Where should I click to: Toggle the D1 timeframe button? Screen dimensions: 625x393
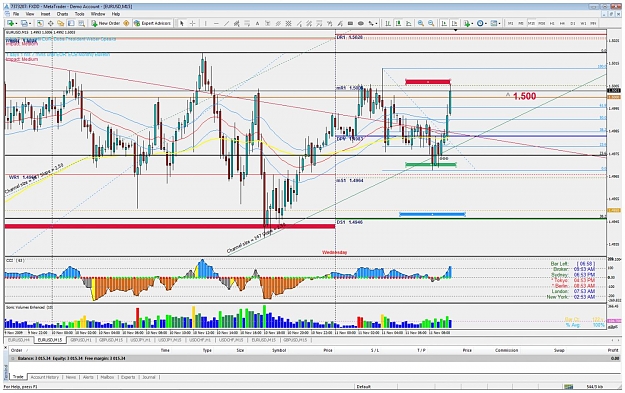click(573, 23)
